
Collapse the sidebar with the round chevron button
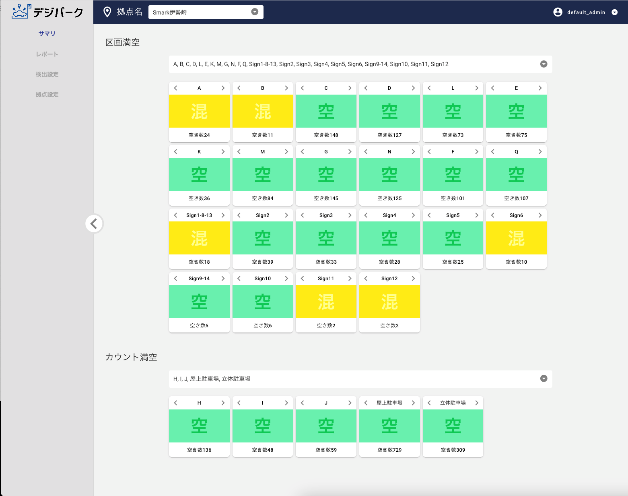click(94, 223)
